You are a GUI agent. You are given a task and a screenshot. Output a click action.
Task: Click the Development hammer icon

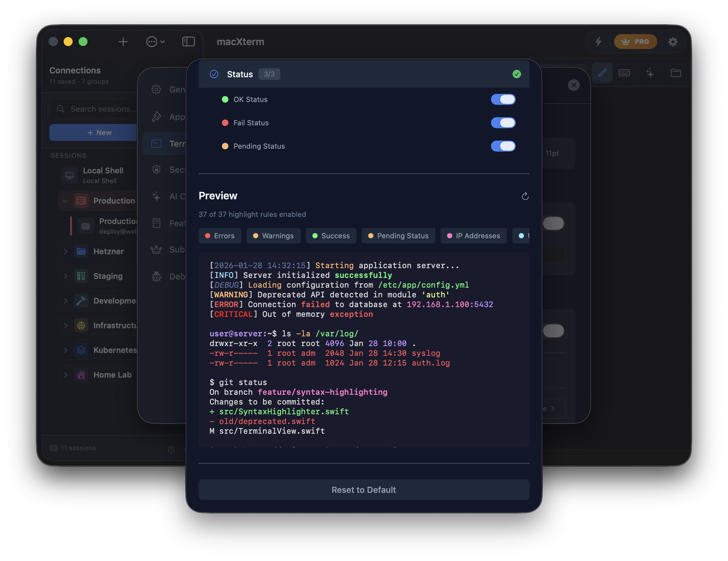point(81,301)
